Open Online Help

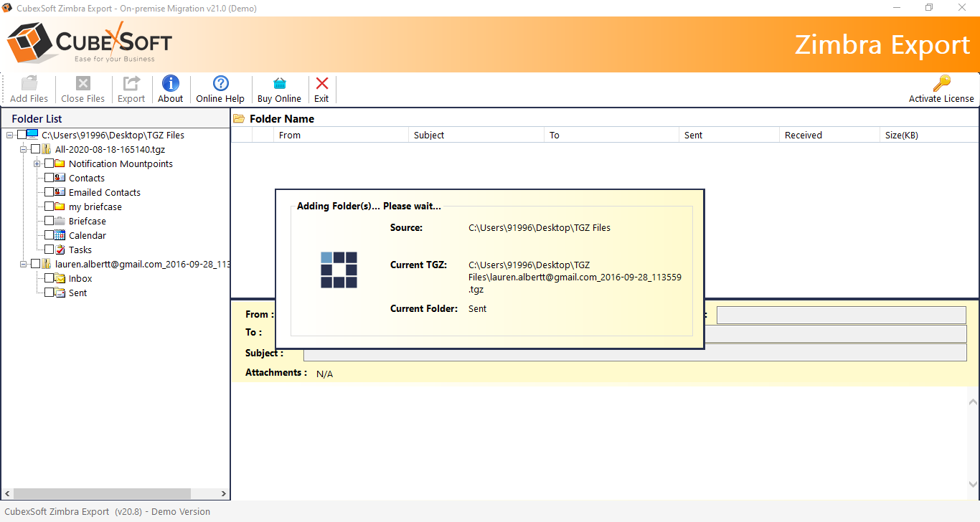click(220, 89)
